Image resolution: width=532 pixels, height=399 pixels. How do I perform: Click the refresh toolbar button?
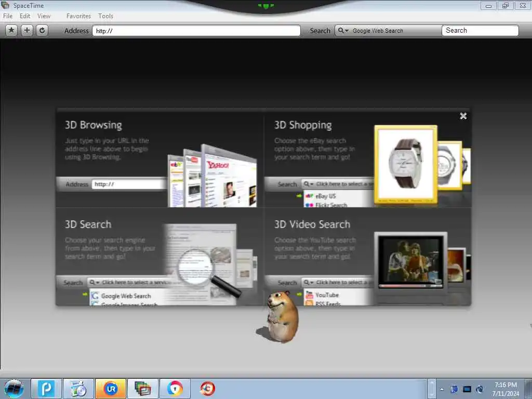coord(42,31)
